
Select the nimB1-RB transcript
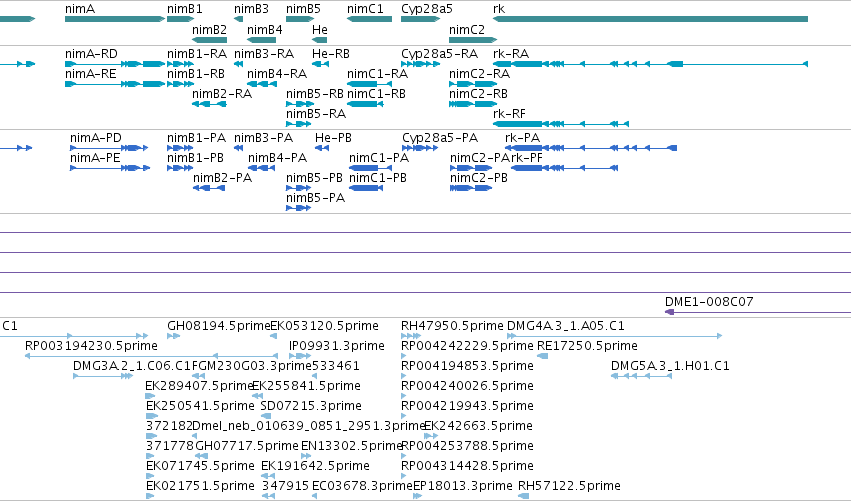tap(181, 84)
